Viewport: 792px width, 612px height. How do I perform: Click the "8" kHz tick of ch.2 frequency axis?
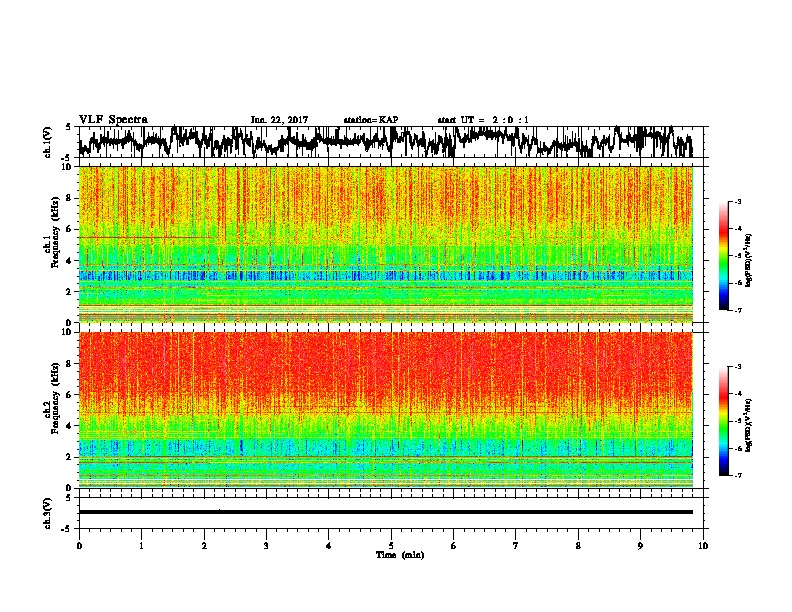(x=70, y=364)
